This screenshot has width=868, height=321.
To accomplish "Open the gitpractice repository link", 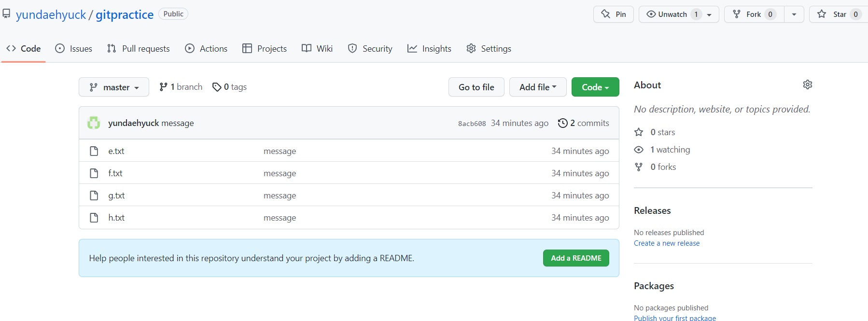I will 125,14.
